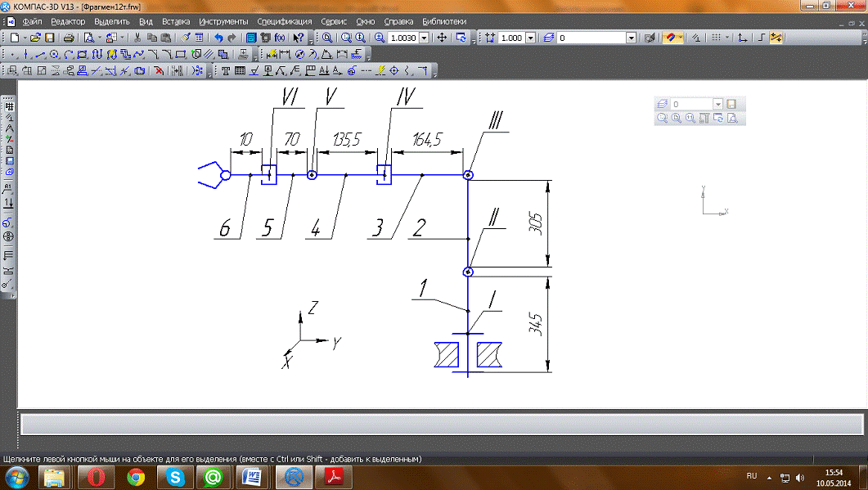Open Google Chrome from the taskbar
Image resolution: width=868 pixels, height=490 pixels.
(x=136, y=476)
